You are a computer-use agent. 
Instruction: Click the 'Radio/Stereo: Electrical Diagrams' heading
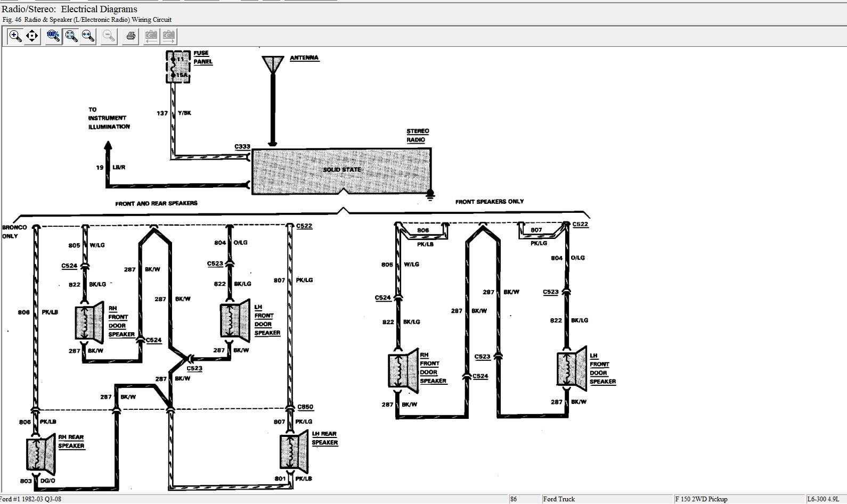[x=69, y=9]
